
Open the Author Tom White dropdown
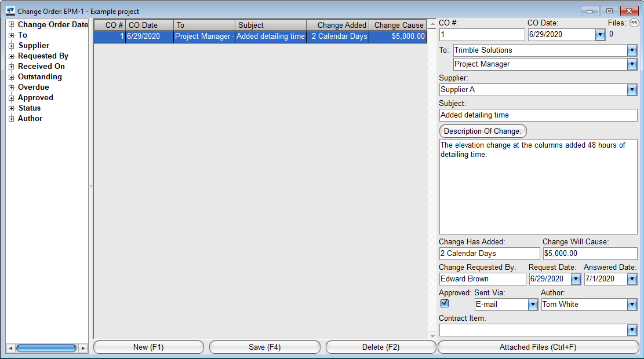[x=632, y=305]
